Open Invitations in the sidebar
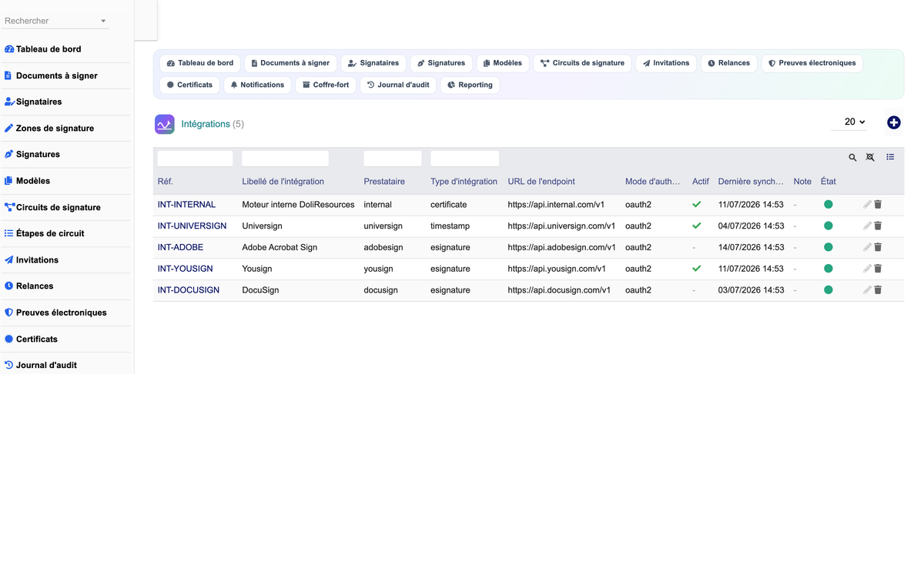Image resolution: width=924 pixels, height=572 pixels. pos(37,260)
